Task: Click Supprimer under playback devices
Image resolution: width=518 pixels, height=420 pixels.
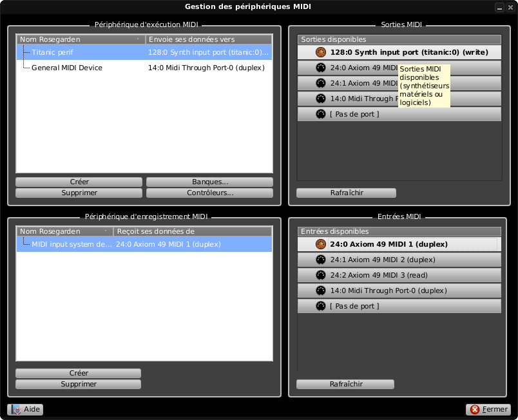Action: (x=79, y=193)
